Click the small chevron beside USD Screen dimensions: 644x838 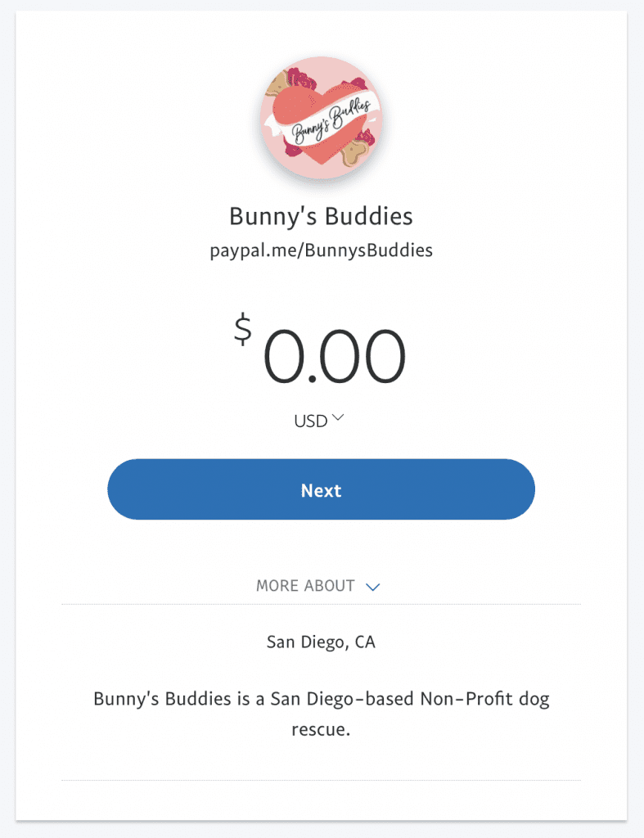coord(338,417)
